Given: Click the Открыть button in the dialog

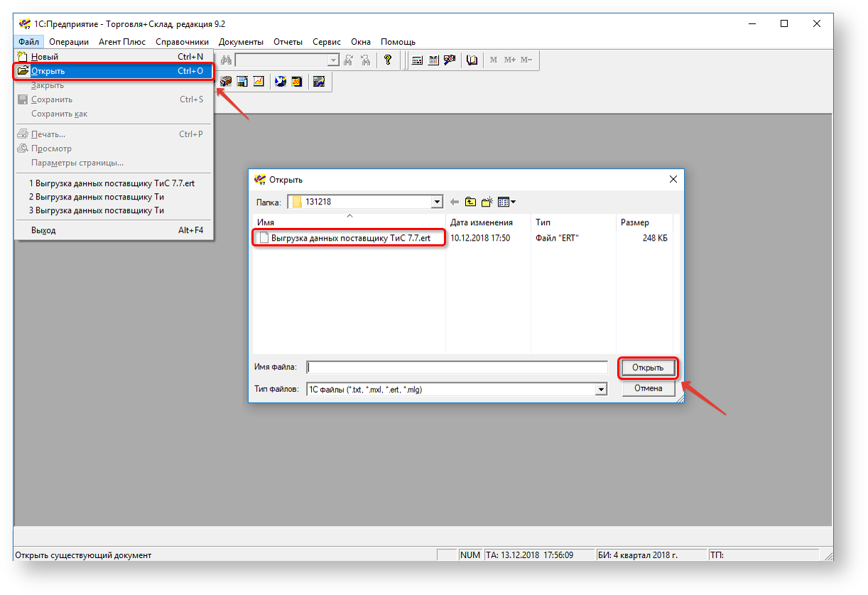Looking at the screenshot, I should [x=648, y=368].
